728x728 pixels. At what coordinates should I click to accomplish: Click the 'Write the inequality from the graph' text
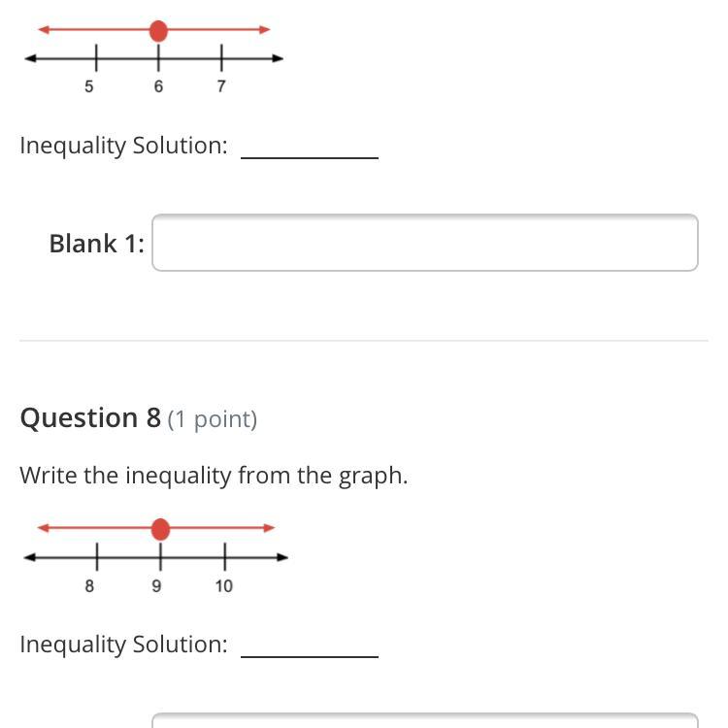(x=214, y=476)
